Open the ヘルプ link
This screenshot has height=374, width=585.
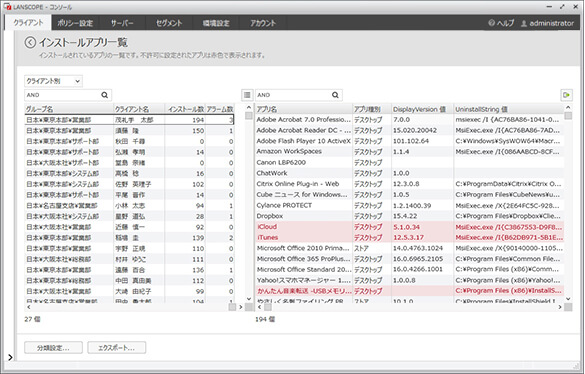pos(505,23)
